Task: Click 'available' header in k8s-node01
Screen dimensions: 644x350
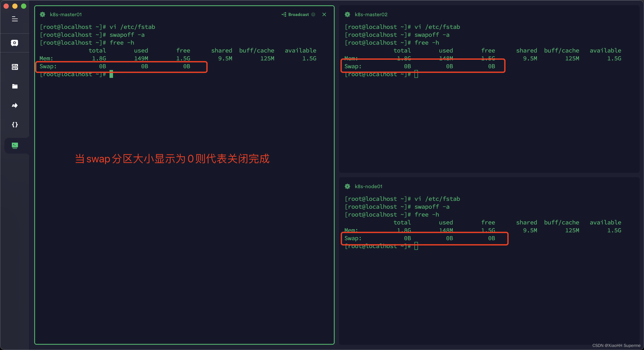Action: click(x=605, y=222)
